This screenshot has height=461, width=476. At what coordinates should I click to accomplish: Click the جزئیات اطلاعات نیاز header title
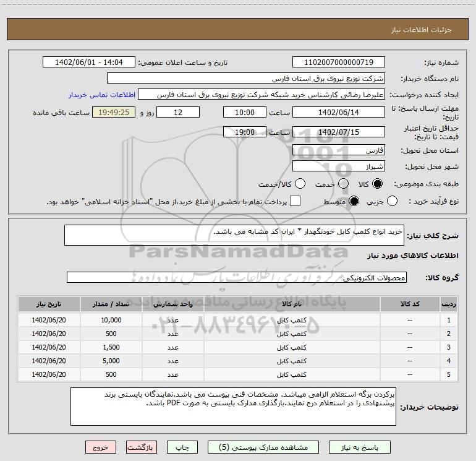coord(422,30)
